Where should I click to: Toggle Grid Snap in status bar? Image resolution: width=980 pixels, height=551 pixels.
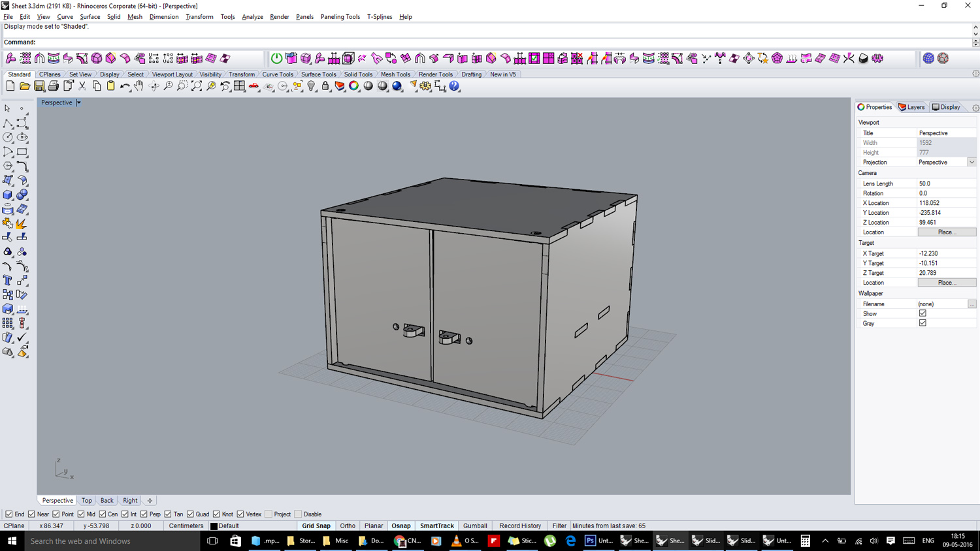click(x=316, y=526)
